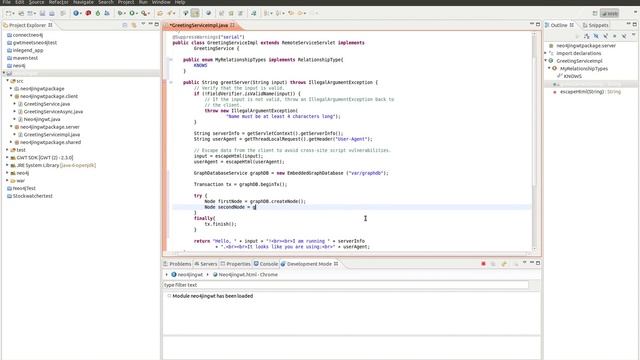The image size is (640, 360).
Task: Open the Project Explorer view menu arrow
Action: (143, 24)
